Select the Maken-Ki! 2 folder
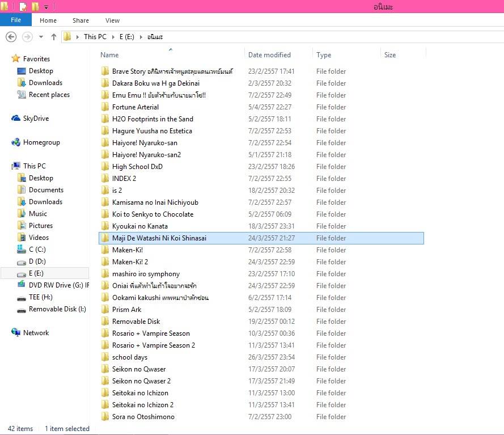The image size is (504, 435). (130, 261)
